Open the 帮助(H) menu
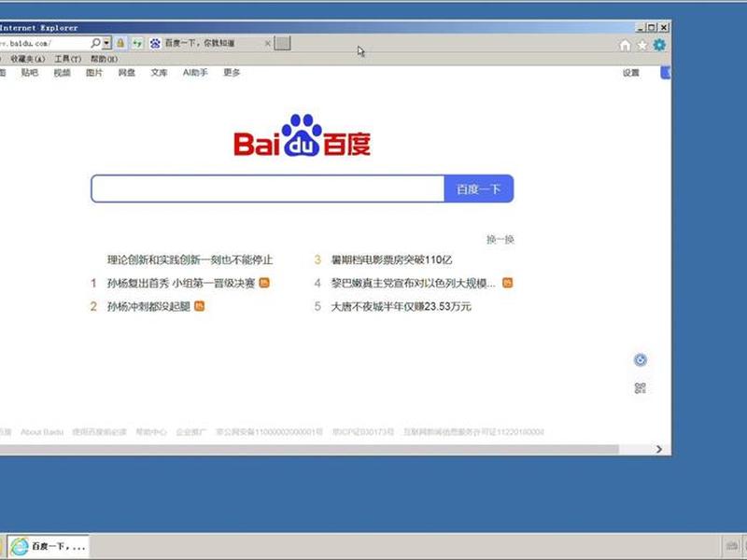Screen dimensions: 747x560 click(x=104, y=59)
